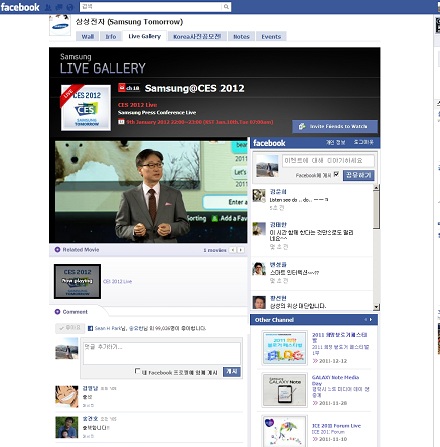Click the Now playing CES 2012 thumbnail
The width and height of the screenshot is (440, 447).
click(x=77, y=281)
